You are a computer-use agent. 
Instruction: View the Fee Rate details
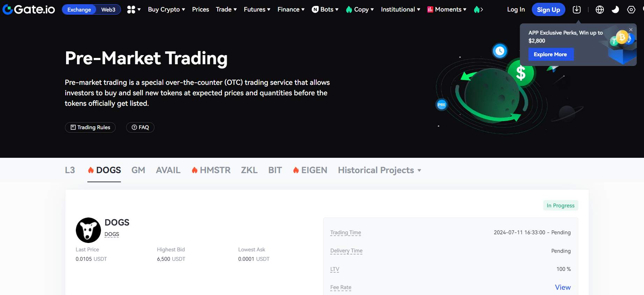click(x=563, y=287)
